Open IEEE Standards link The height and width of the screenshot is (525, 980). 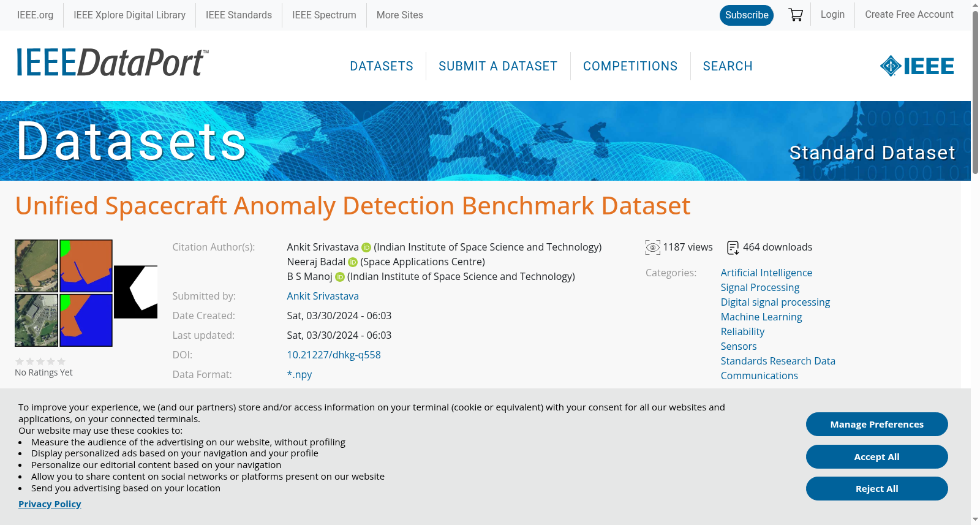[239, 15]
